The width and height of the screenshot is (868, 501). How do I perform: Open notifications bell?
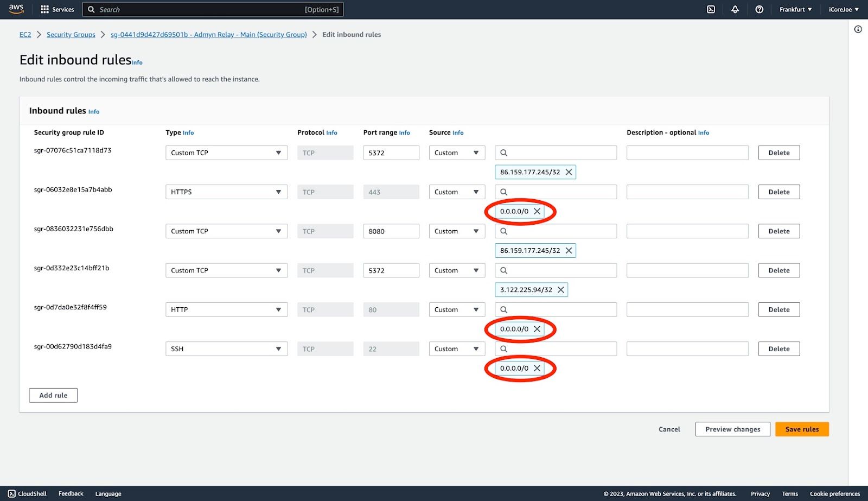[735, 9]
